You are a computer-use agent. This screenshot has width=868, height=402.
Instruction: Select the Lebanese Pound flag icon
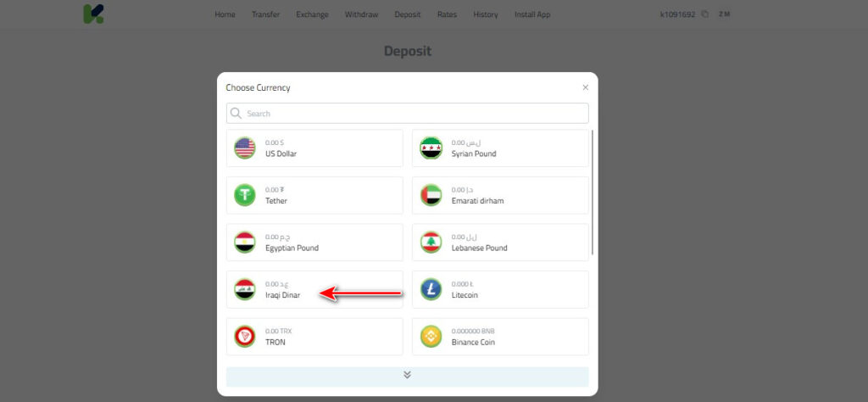coord(431,242)
